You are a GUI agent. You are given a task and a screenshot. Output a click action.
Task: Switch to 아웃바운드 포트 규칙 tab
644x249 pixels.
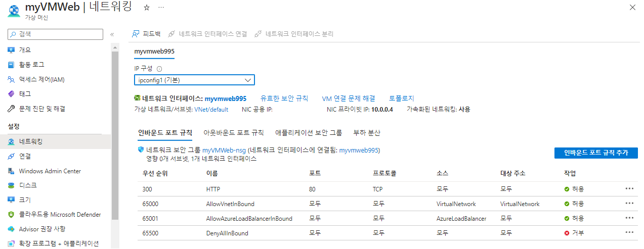tap(233, 133)
